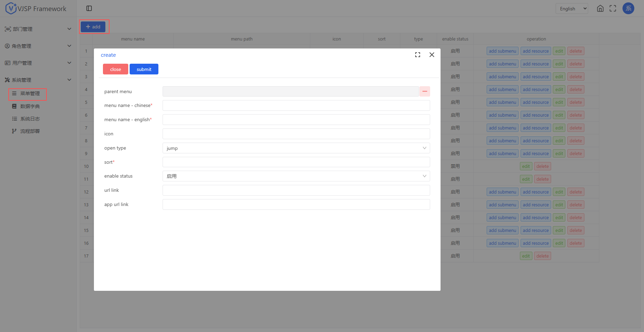Enter fullscreen using the header icon
The image size is (644, 332).
coord(613,9)
